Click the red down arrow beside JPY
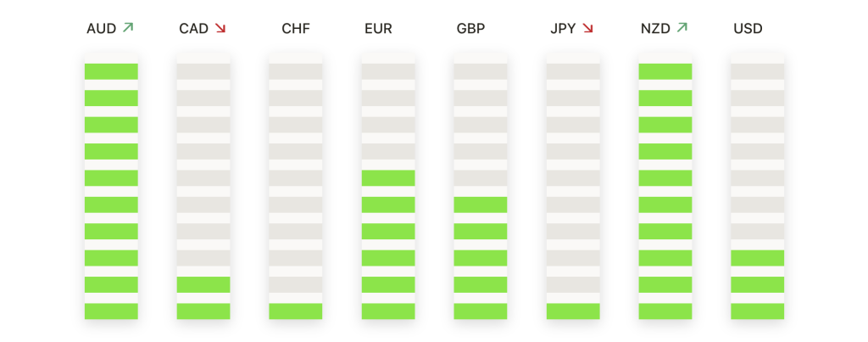Viewport: 868px width, 342px height. (x=588, y=28)
